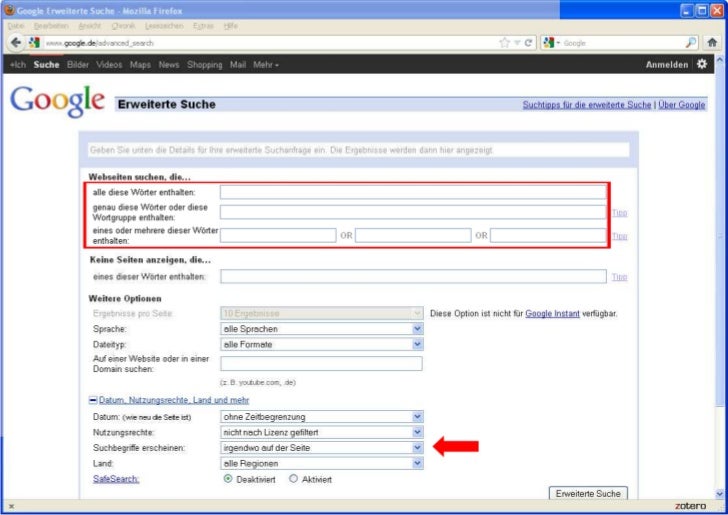Click the middle OR word field

413,235
